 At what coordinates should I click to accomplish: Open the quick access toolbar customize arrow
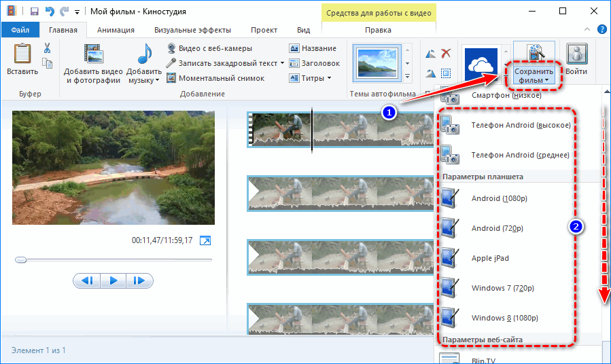[x=77, y=12]
